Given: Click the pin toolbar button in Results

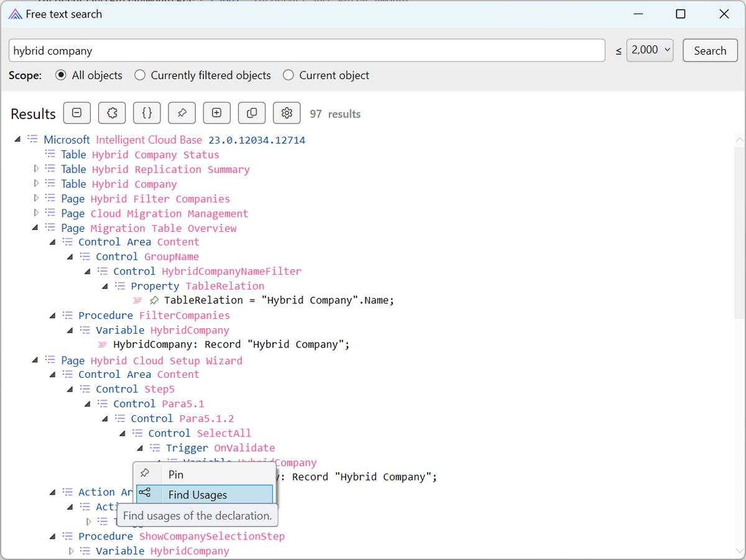Looking at the screenshot, I should point(182,113).
